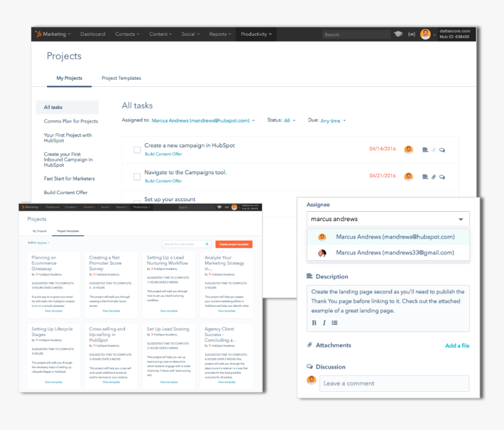This screenshot has height=430, width=504.
Task: Open Author Anyone filter in templates window
Action: [x=43, y=243]
